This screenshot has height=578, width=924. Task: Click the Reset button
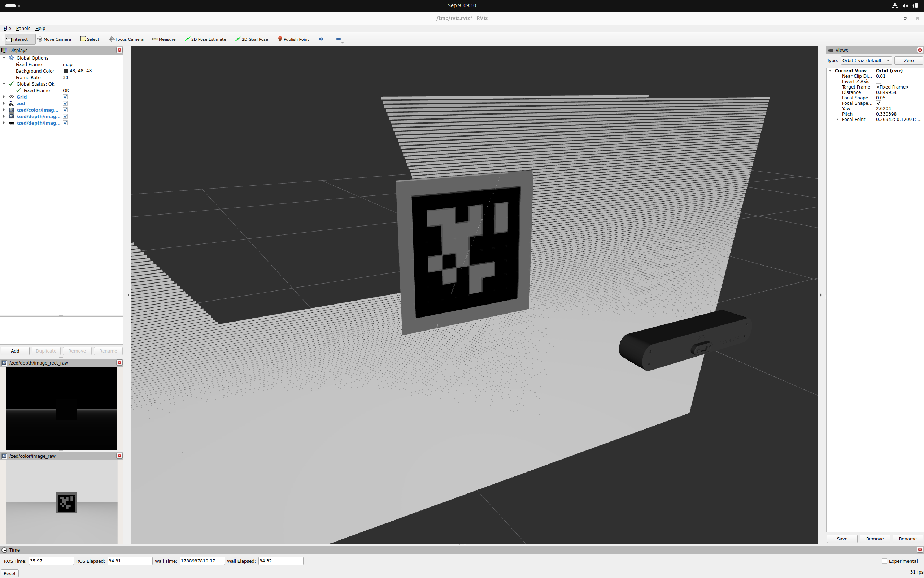pyautogui.click(x=9, y=573)
